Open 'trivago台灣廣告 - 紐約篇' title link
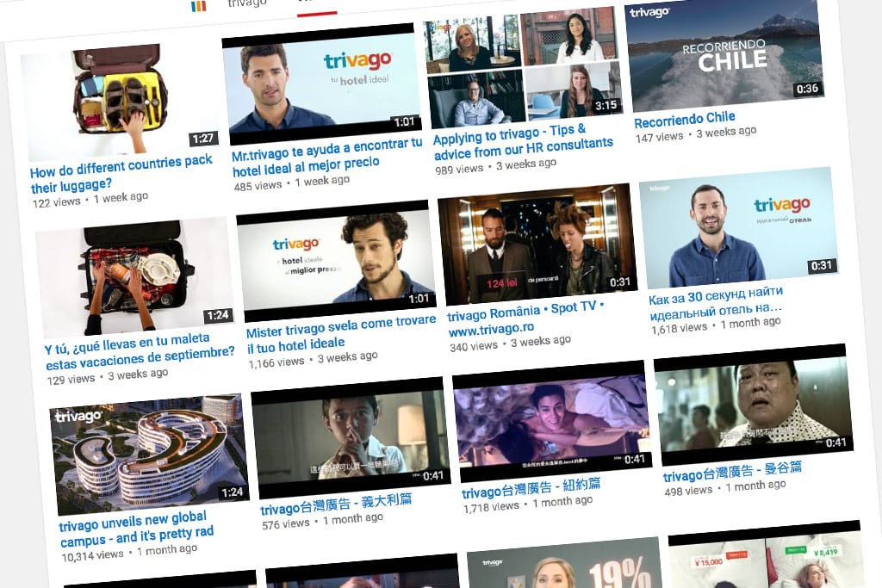 531,488
